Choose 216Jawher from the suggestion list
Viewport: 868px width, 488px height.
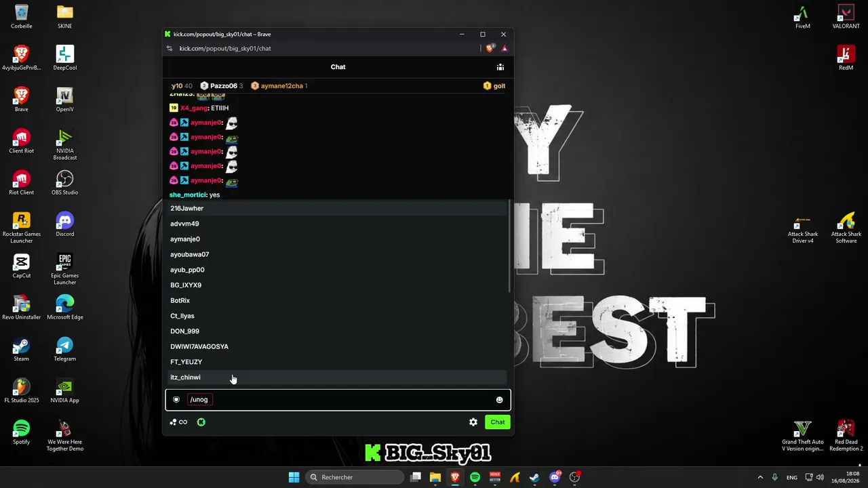tap(338, 208)
